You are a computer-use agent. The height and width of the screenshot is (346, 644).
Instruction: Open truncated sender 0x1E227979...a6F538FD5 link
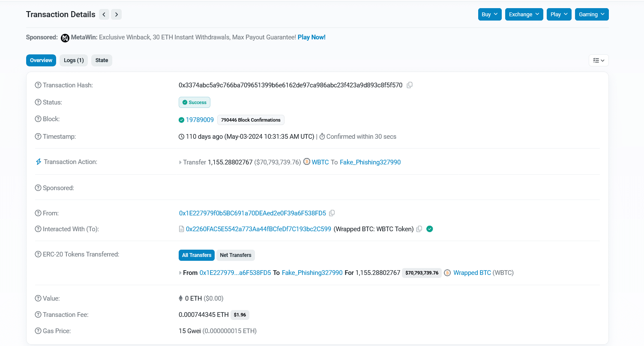(x=235, y=273)
